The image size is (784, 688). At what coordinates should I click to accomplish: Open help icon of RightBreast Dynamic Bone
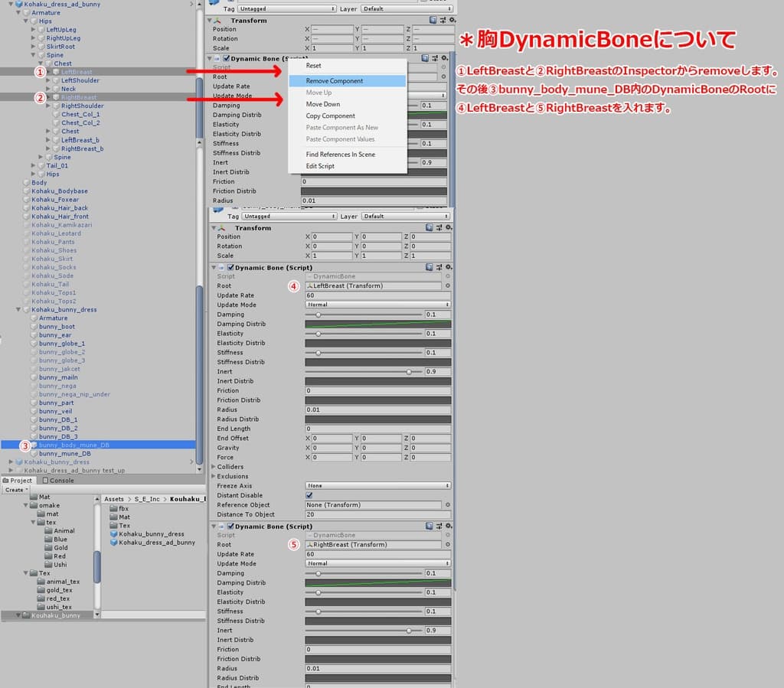pos(429,526)
